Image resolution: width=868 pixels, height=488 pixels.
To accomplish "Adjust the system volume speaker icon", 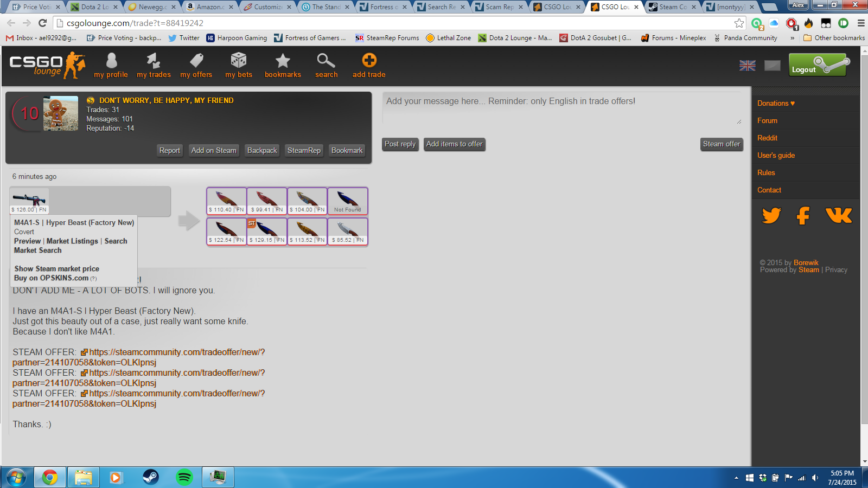I will pos(815,478).
